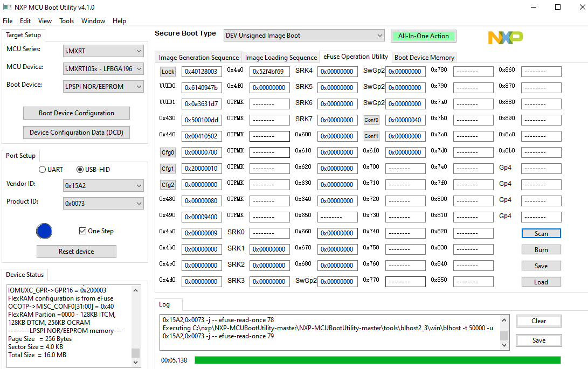
Task: Select the UART port option
Action: 42,169
